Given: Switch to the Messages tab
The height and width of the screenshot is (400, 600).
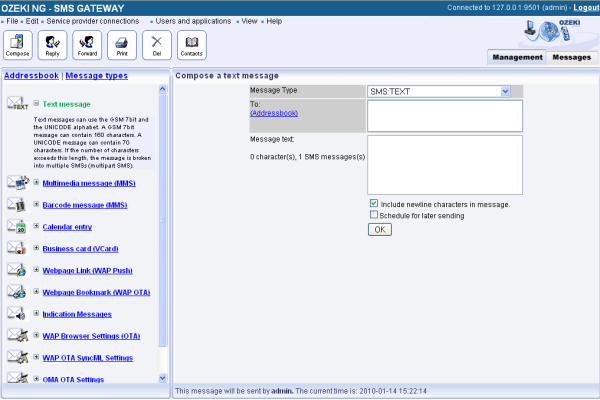Looking at the screenshot, I should click(572, 57).
